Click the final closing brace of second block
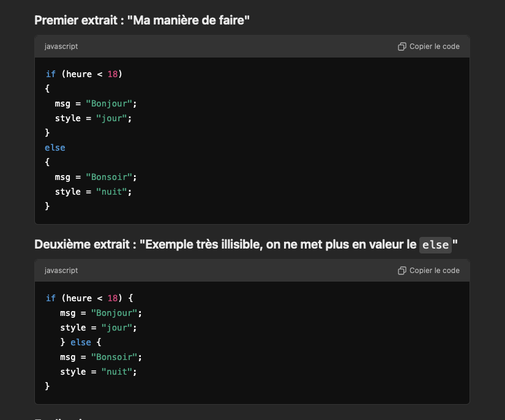The height and width of the screenshot is (420, 505). point(48,386)
